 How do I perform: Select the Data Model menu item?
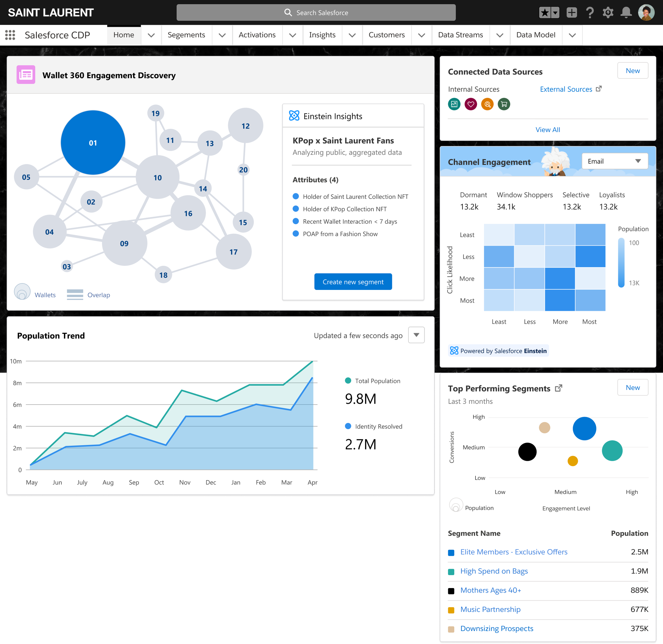click(x=536, y=35)
